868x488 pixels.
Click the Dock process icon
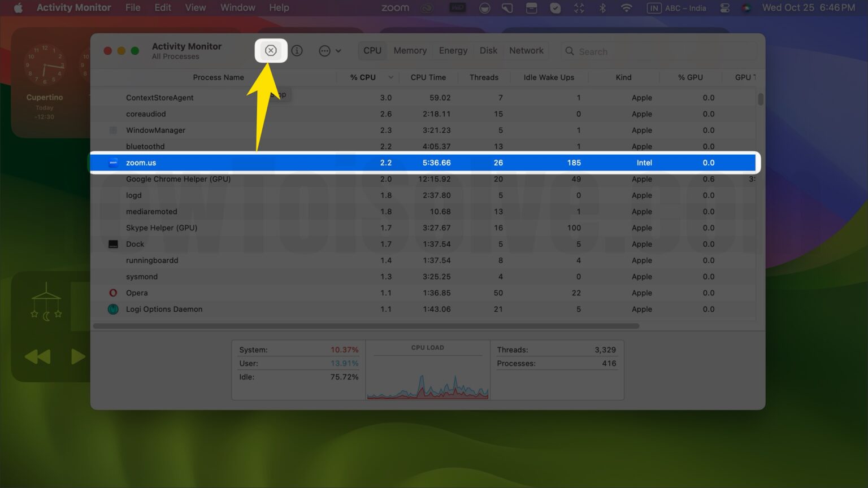point(112,244)
